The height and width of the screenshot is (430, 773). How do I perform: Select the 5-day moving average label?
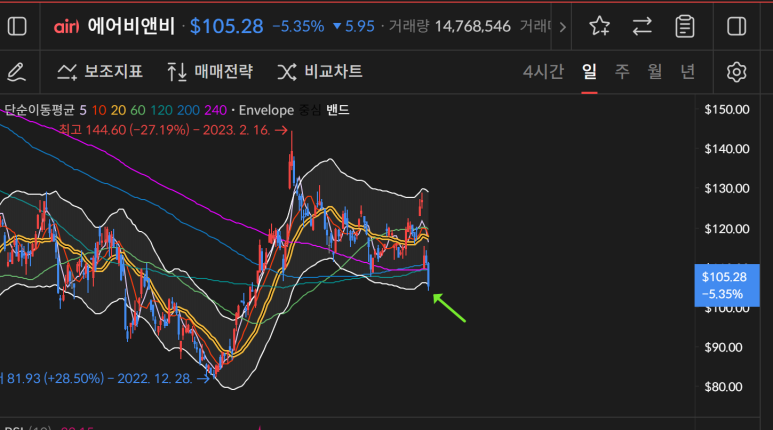pos(83,110)
